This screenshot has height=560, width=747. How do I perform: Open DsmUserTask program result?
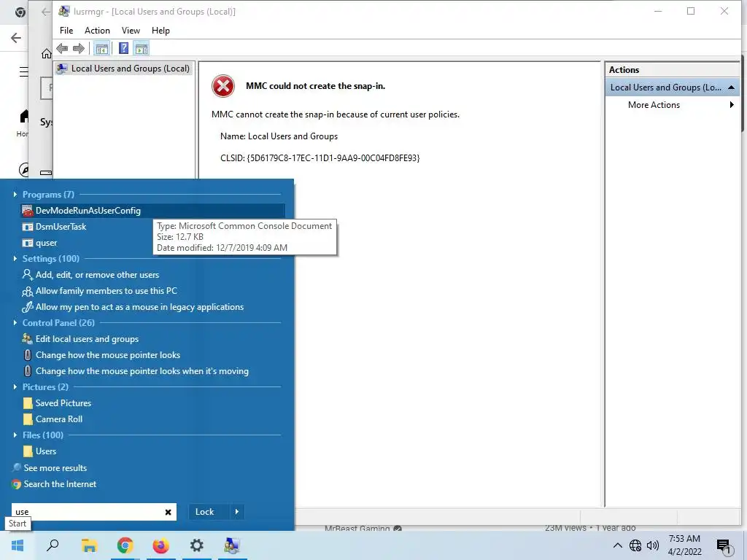click(x=61, y=227)
